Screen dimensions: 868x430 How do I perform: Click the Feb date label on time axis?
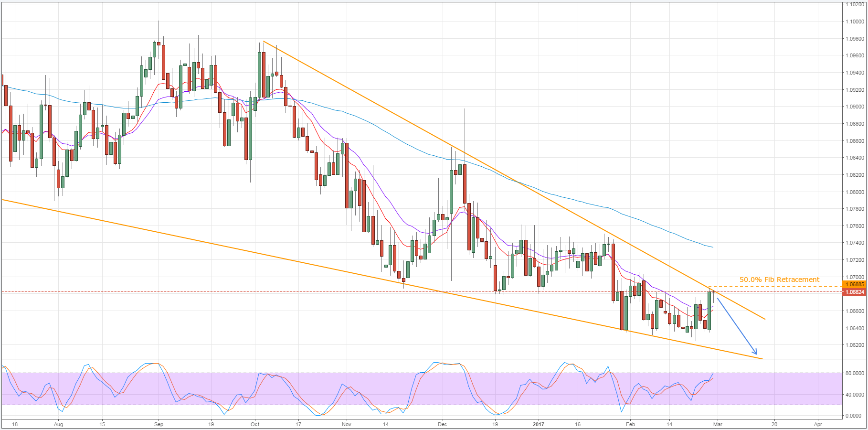click(631, 424)
